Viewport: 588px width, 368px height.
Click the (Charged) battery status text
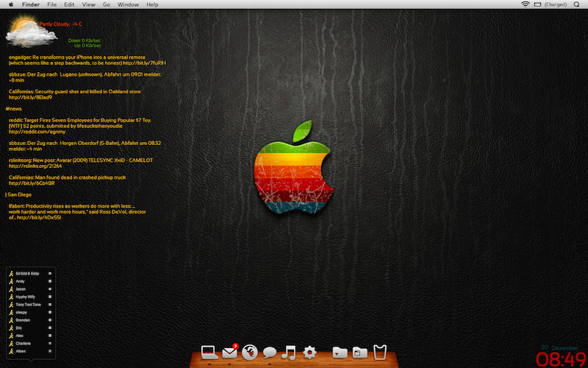click(x=556, y=4)
